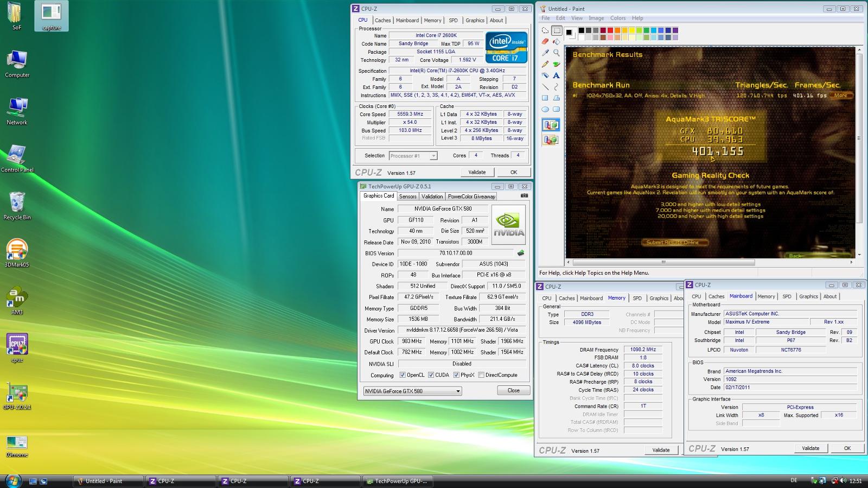Viewport: 868px width, 488px height.
Task: Toggle the PhysX checkbox in GPU-Z
Action: pos(456,375)
